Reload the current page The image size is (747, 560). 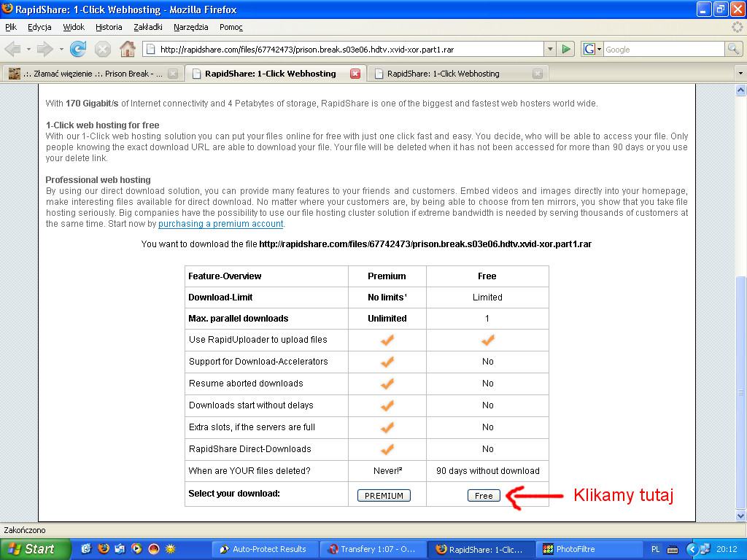78,49
